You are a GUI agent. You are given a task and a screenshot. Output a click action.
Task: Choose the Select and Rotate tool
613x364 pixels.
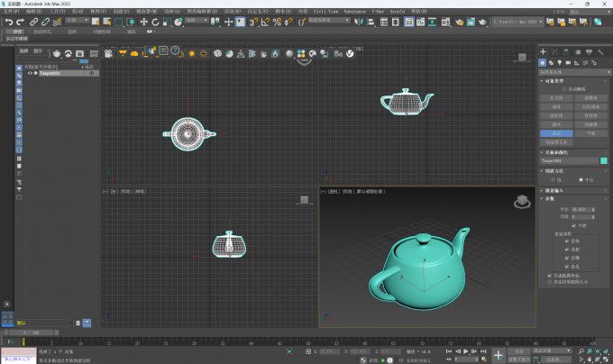[155, 22]
